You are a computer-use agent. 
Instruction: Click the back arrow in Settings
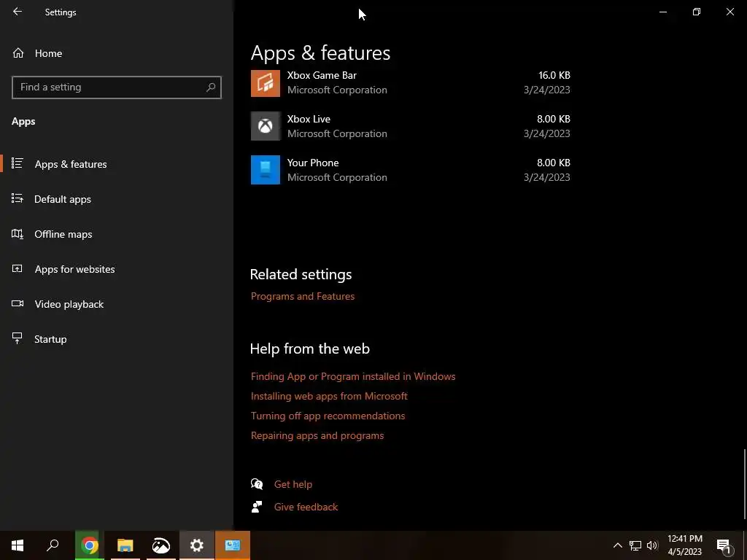coord(18,12)
